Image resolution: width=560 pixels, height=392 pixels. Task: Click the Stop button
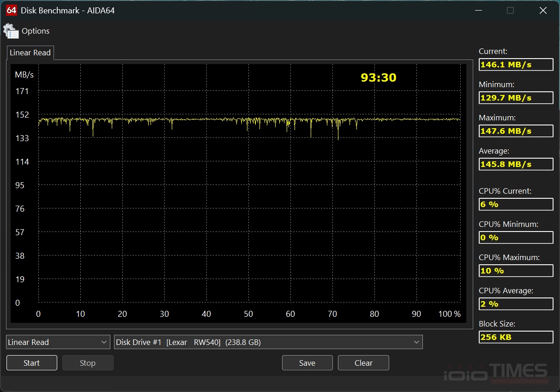[x=88, y=363]
